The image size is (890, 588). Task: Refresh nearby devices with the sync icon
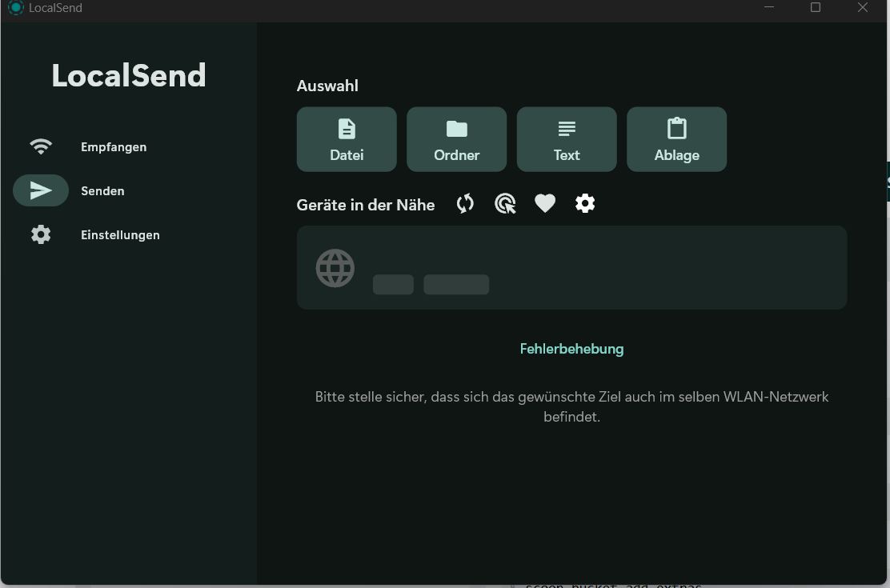[x=465, y=203]
